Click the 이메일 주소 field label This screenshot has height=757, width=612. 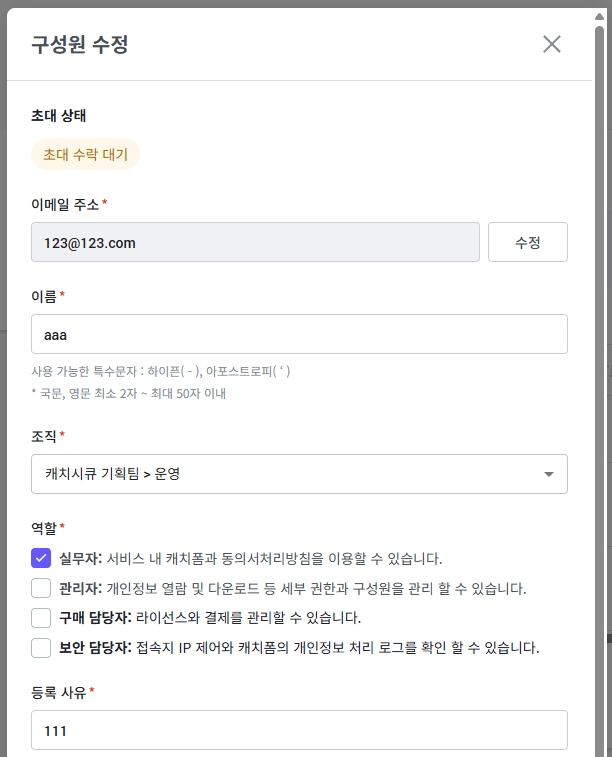65,204
